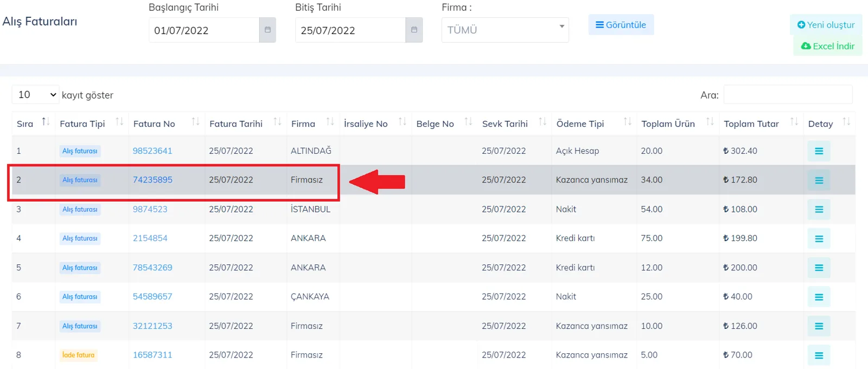Sort by Ödeme Tipi column arrows
The image size is (868, 369).
click(628, 122)
